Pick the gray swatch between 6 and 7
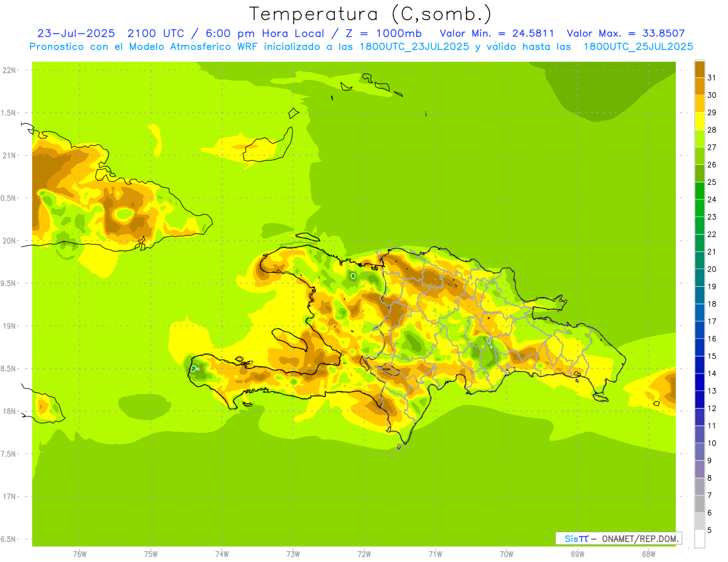 tap(699, 504)
